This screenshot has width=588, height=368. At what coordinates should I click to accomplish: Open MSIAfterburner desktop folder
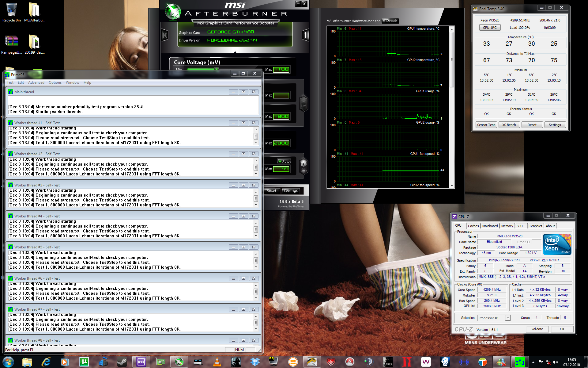(35, 13)
